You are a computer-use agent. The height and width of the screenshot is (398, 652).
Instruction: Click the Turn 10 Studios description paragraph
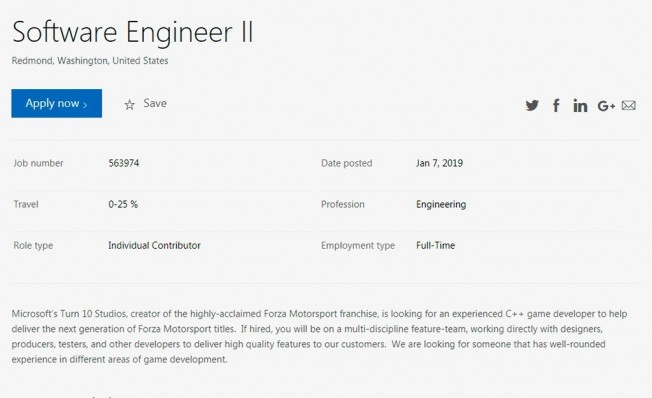tap(319, 336)
